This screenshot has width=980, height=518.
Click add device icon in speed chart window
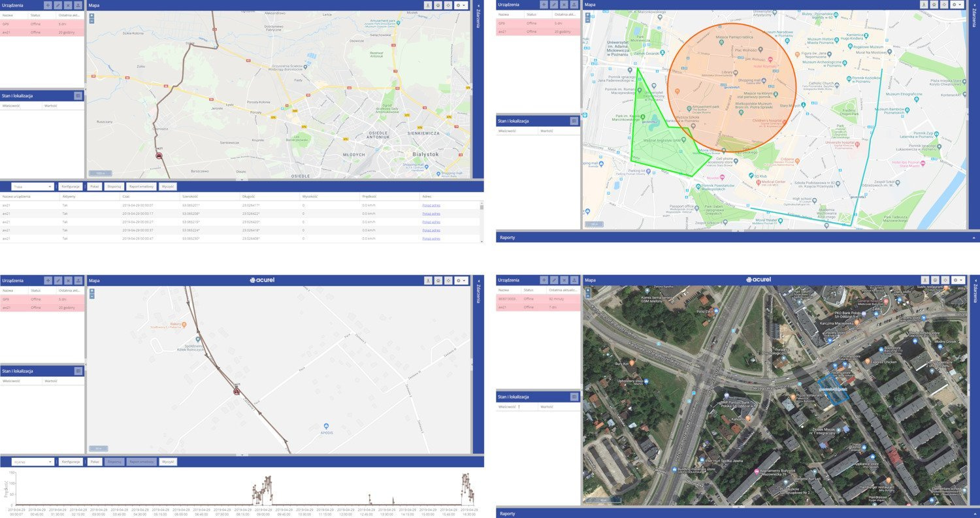48,280
